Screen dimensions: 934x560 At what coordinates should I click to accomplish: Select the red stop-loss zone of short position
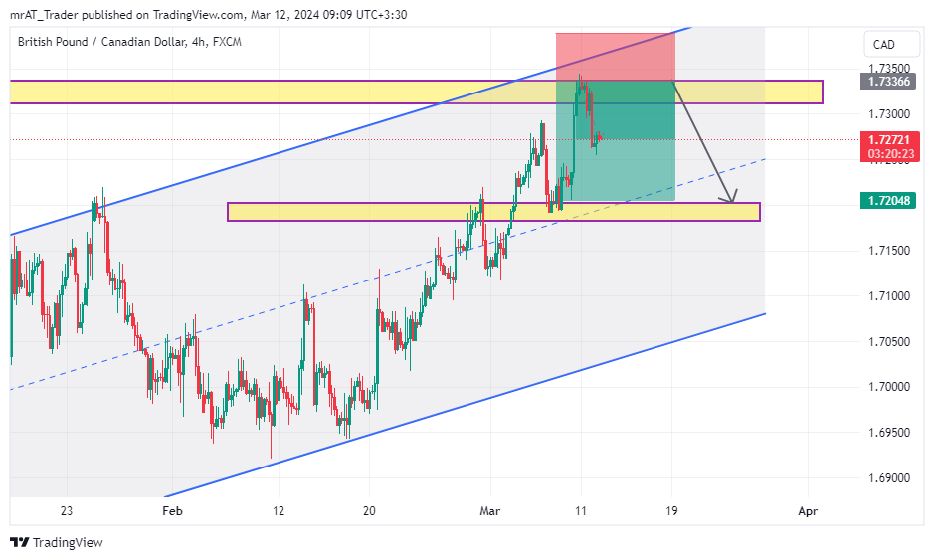(x=616, y=57)
